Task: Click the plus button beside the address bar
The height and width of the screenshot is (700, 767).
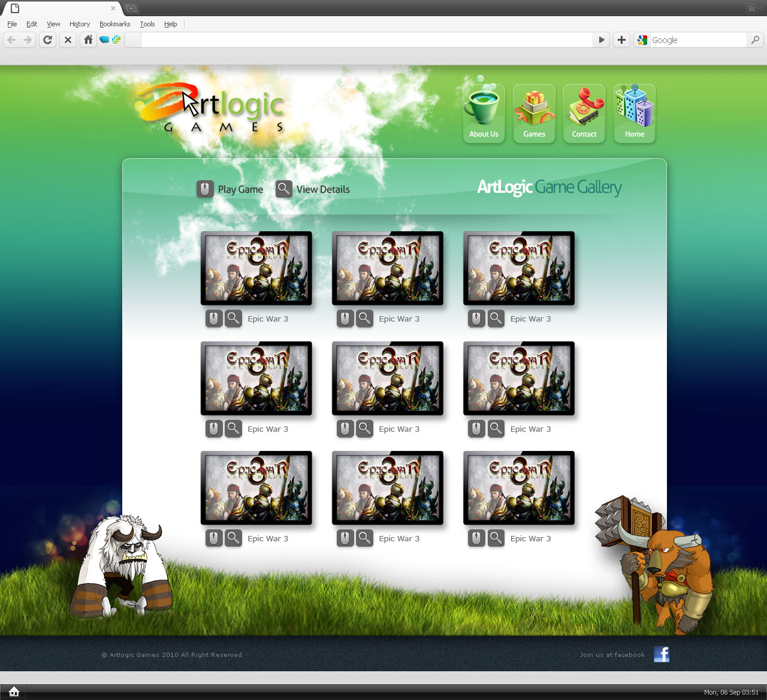Action: click(621, 40)
